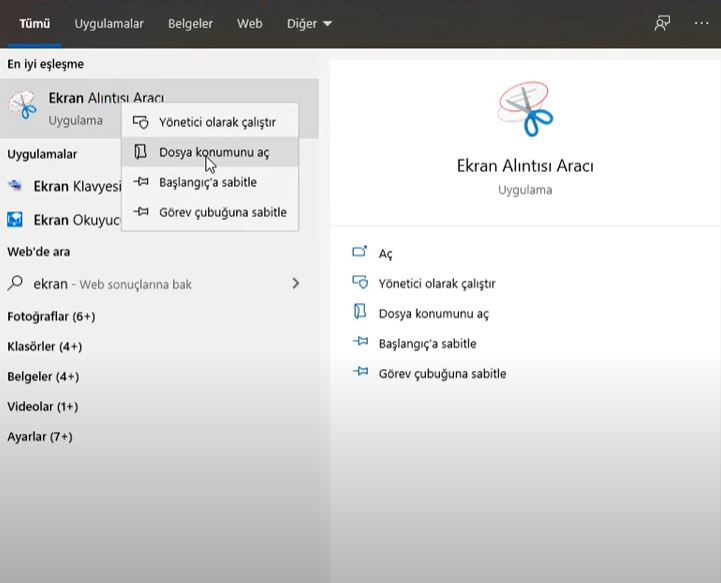Switch to the Web tab
721x583 pixels.
250,23
